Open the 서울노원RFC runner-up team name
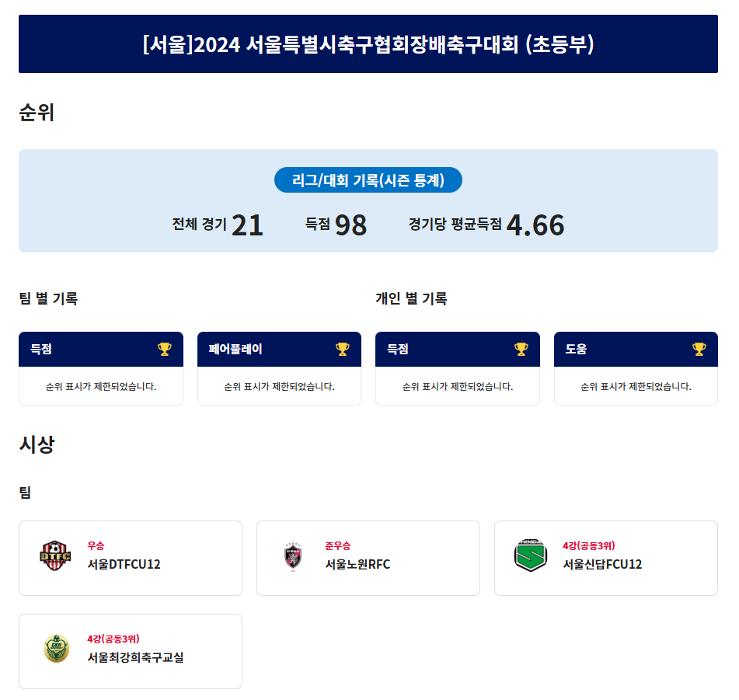This screenshot has width=739, height=700. coord(357,564)
